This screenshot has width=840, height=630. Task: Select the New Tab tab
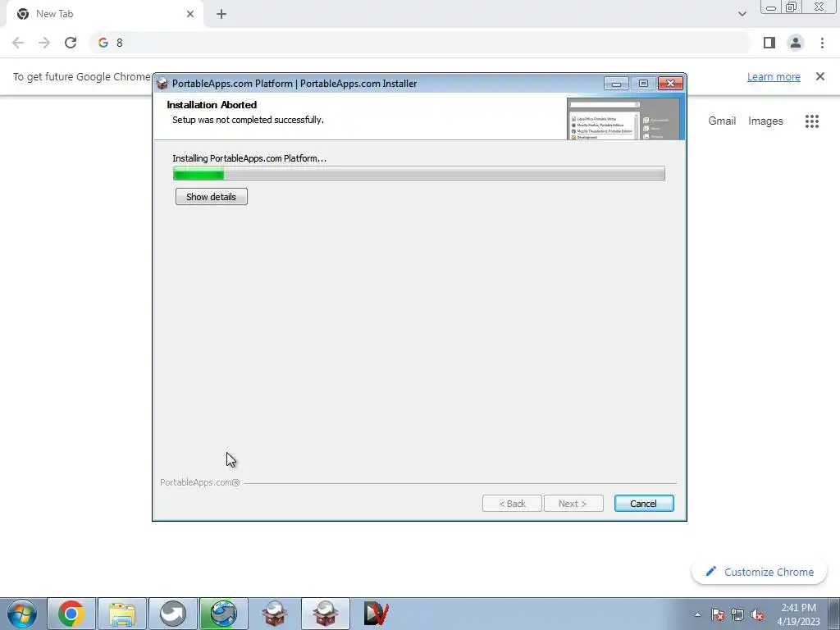[104, 14]
